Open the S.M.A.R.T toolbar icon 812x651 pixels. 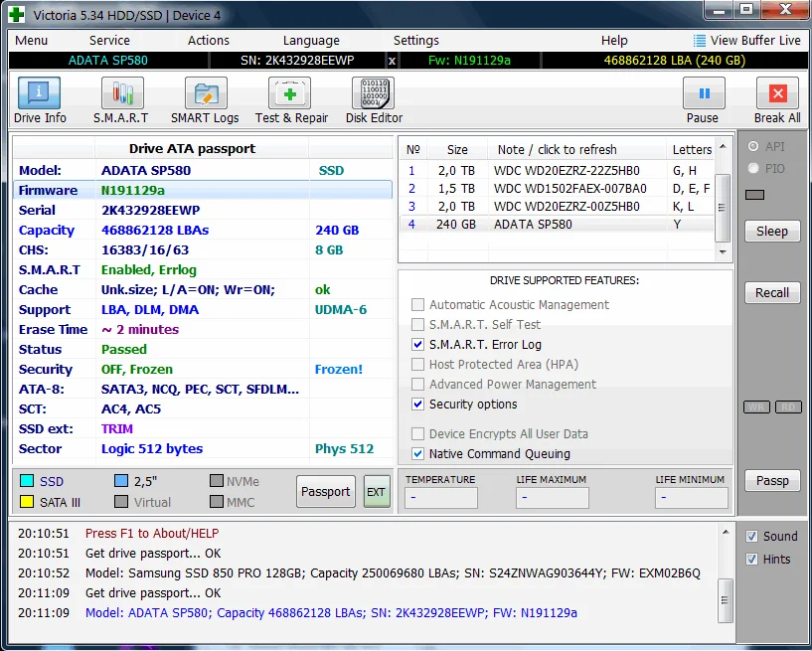(122, 93)
